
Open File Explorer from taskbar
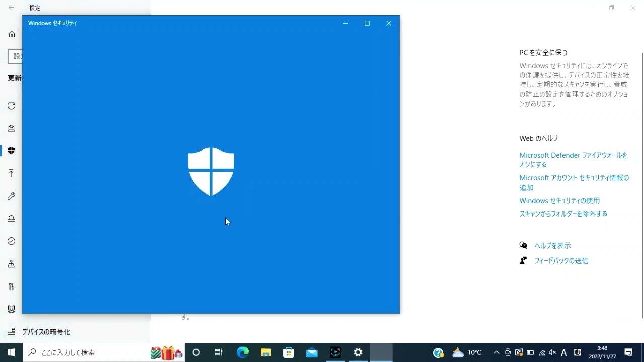(266, 352)
